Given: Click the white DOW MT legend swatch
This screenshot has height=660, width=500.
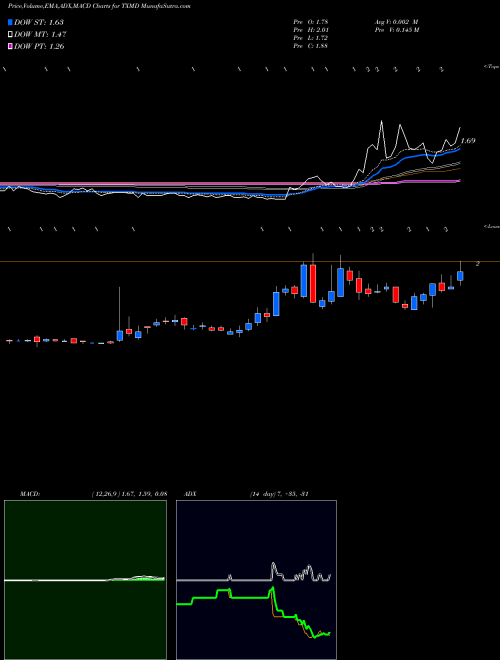Looking at the screenshot, I should coord(10,35).
